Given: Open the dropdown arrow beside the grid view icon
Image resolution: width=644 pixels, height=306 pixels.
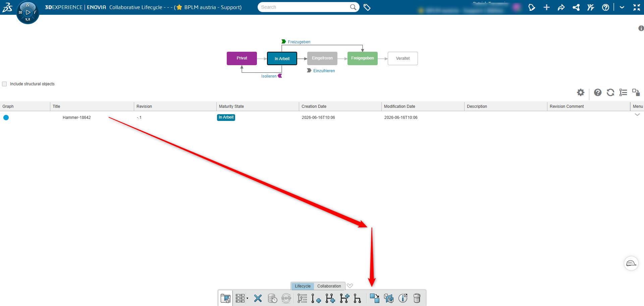Looking at the screenshot, I should (247, 298).
